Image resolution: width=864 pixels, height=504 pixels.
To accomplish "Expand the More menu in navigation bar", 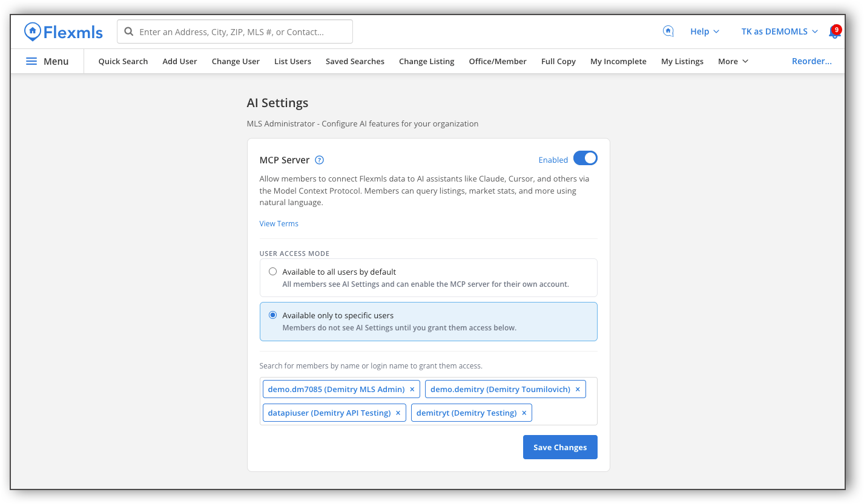I will pos(733,61).
